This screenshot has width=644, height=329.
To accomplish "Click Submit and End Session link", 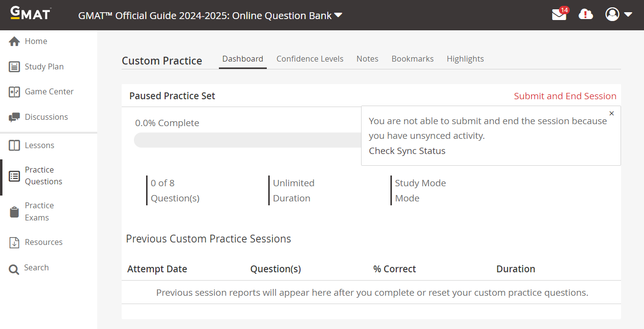I will (565, 96).
